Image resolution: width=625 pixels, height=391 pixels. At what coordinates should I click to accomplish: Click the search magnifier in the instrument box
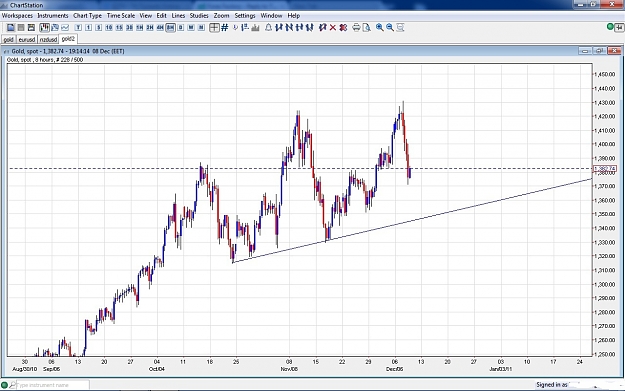13,385
